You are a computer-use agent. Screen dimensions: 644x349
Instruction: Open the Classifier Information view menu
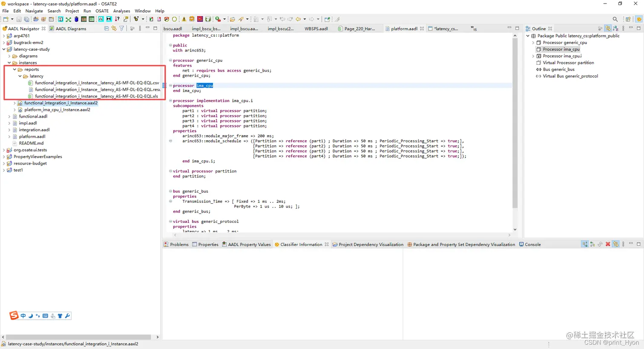623,244
